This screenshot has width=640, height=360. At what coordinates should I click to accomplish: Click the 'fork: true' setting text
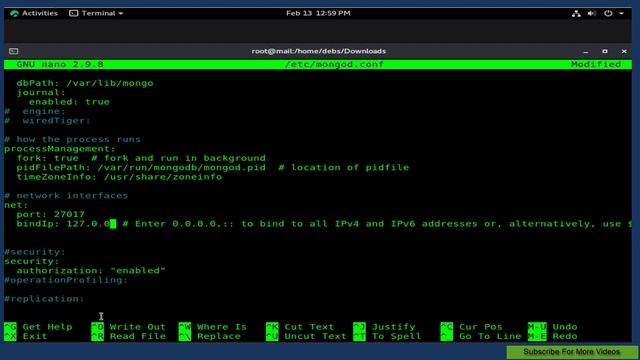47,158
